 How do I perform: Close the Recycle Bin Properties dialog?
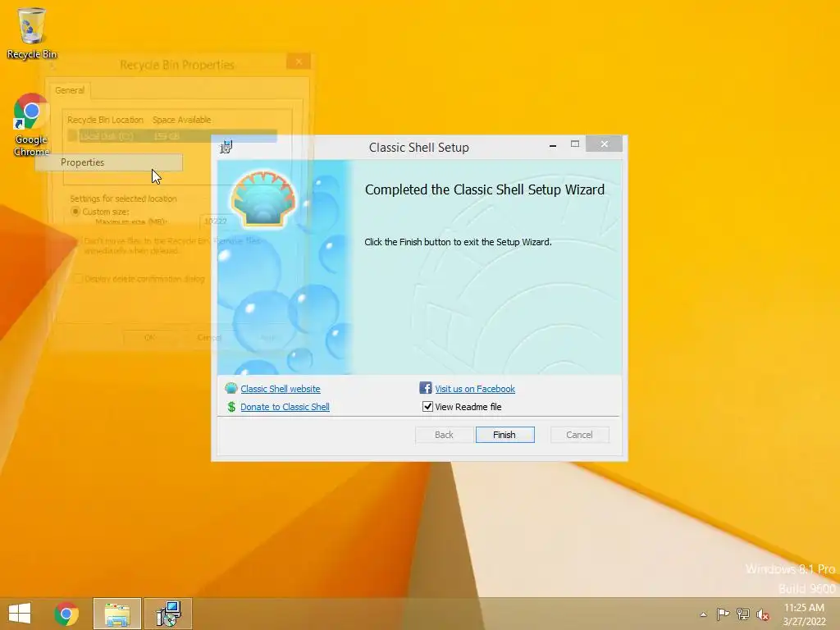click(x=299, y=62)
